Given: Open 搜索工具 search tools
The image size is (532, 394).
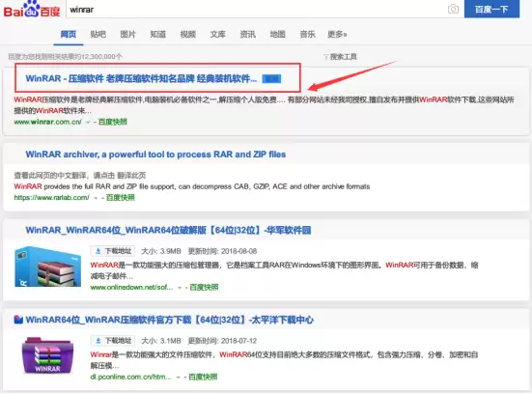Looking at the screenshot, I should 343,57.
